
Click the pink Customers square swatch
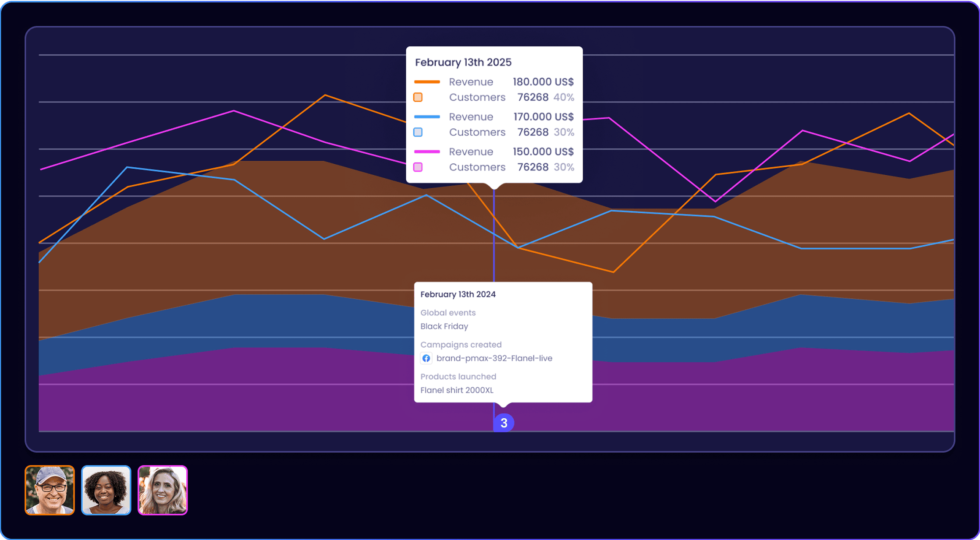click(418, 167)
